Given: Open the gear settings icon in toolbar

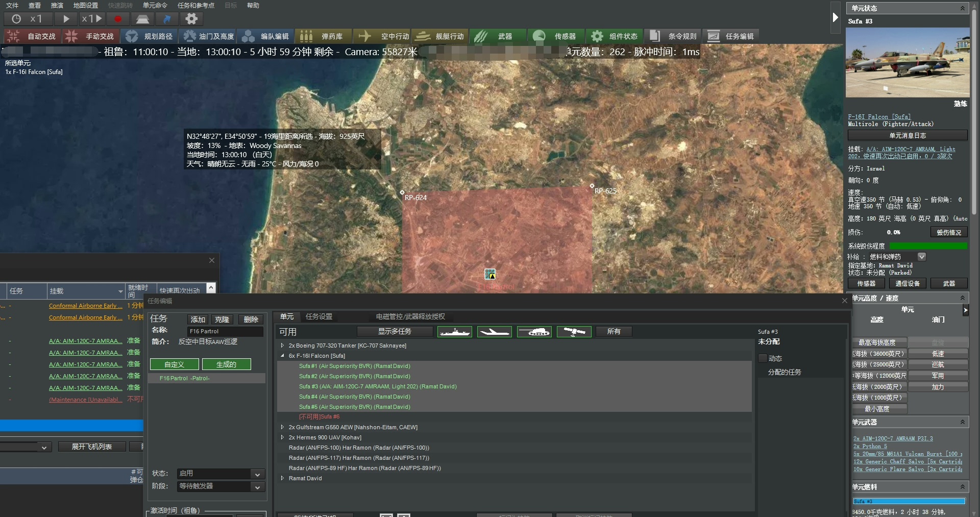Looking at the screenshot, I should 191,19.
